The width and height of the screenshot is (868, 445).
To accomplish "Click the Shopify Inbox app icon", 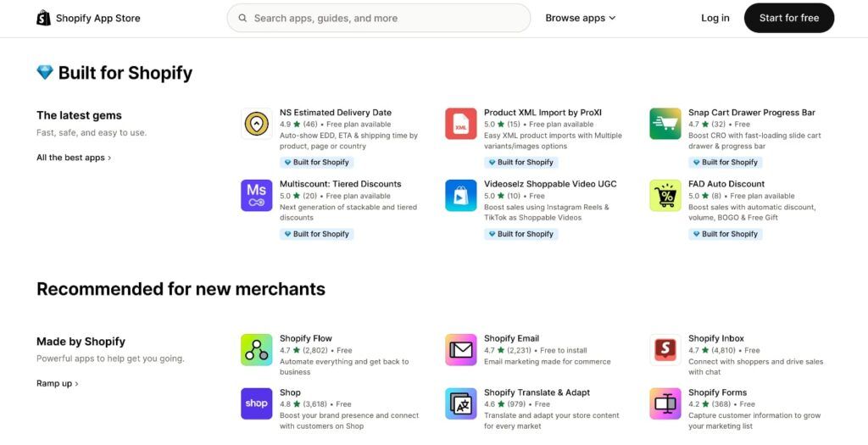I will point(665,349).
